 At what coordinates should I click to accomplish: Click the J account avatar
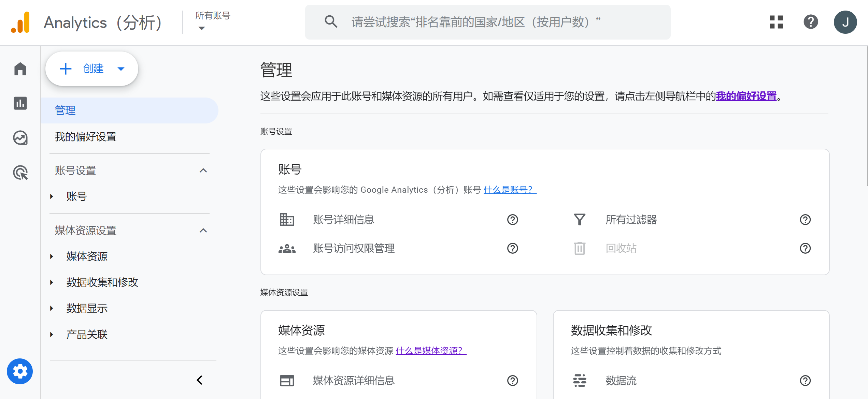click(845, 22)
